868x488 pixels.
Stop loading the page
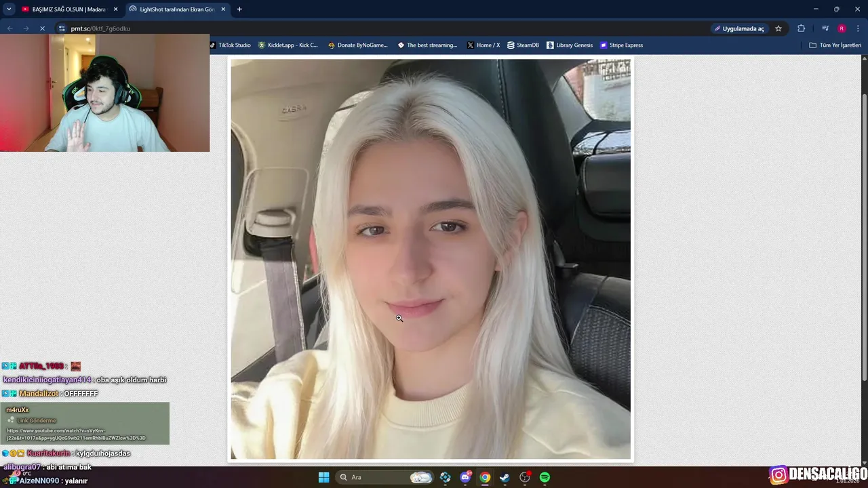42,28
